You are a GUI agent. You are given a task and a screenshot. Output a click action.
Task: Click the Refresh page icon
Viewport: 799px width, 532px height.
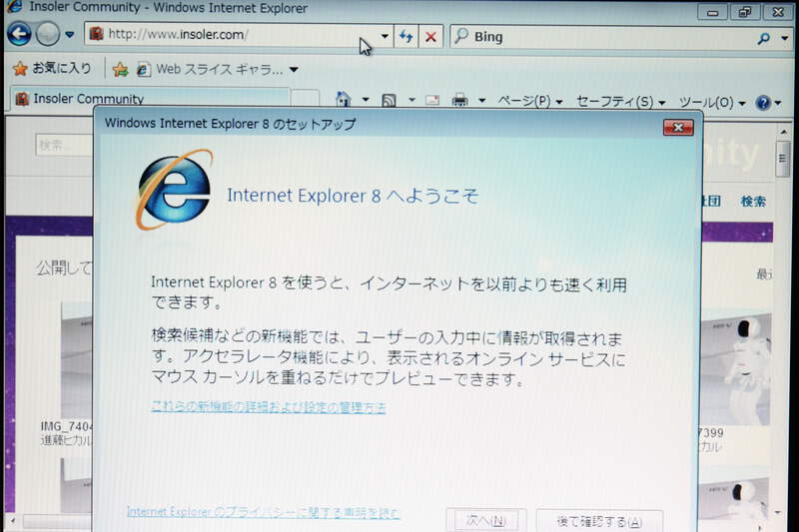tap(406, 37)
